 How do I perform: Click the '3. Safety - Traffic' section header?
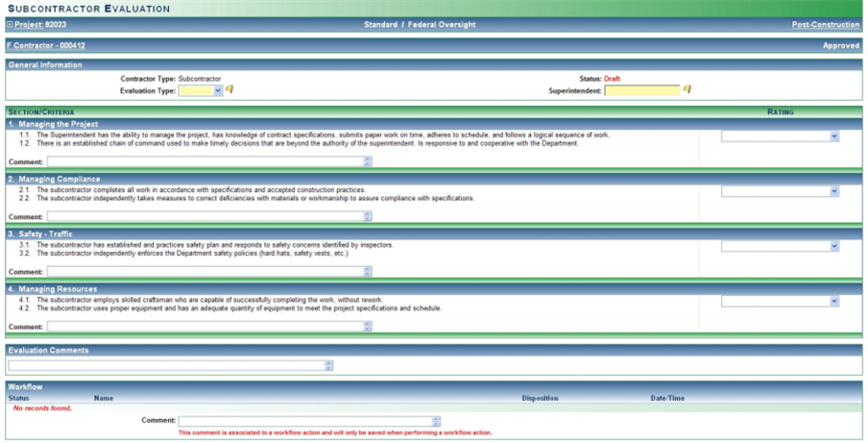pos(40,234)
